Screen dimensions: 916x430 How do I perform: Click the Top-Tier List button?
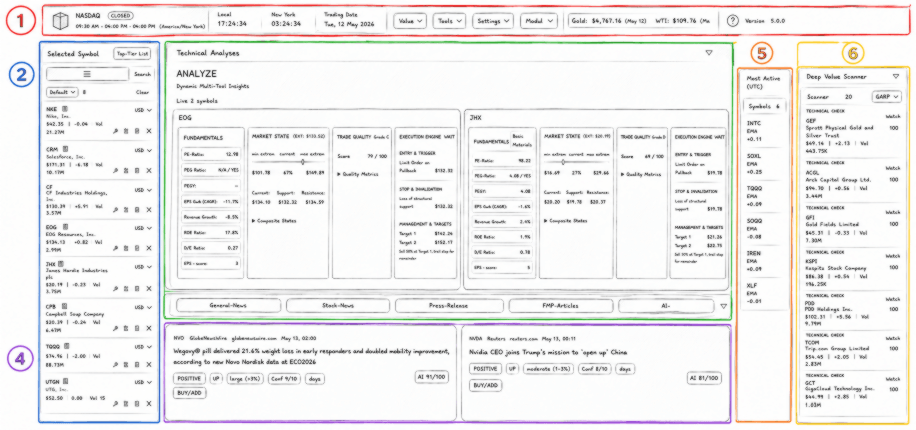pyautogui.click(x=133, y=54)
